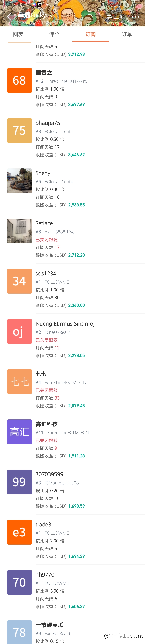Tap the 34 avatar of scls1234
This screenshot has height=644, width=145.
[19, 281]
